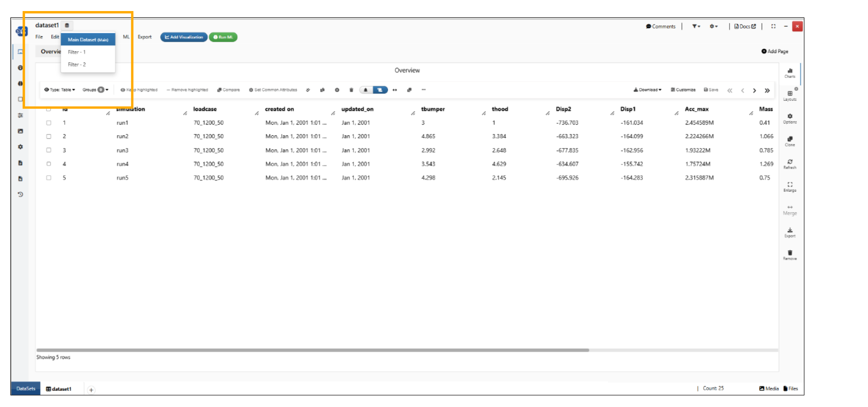Open the Export menu

(144, 37)
